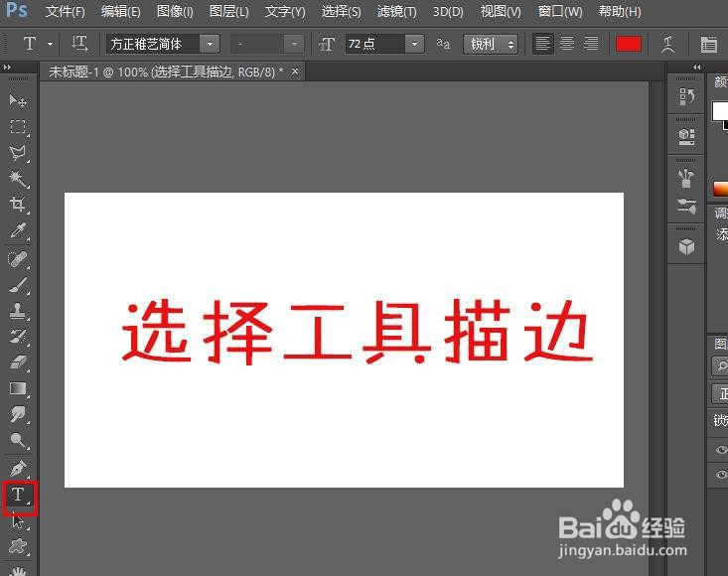
Task: Select the Crop tool
Action: point(18,205)
